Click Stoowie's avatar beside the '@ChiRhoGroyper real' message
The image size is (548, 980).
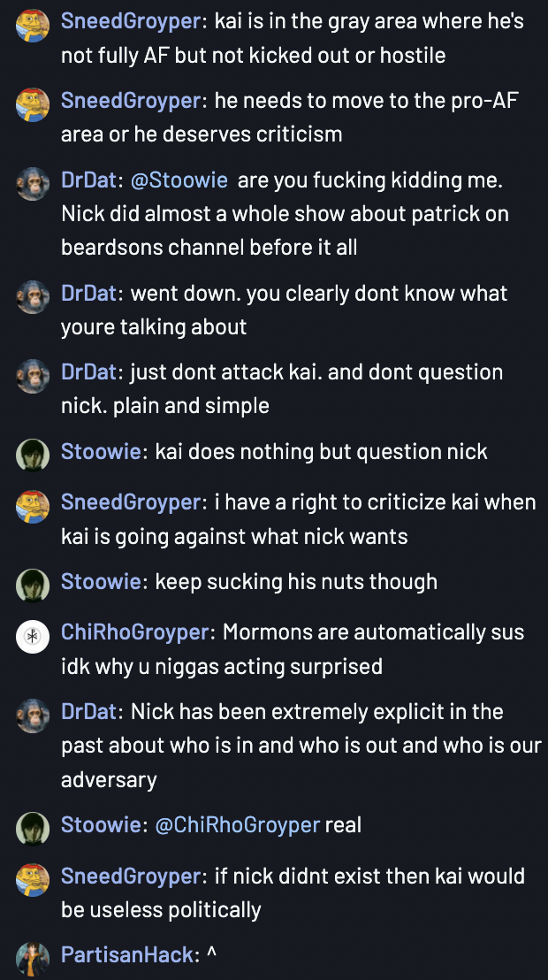point(33,829)
